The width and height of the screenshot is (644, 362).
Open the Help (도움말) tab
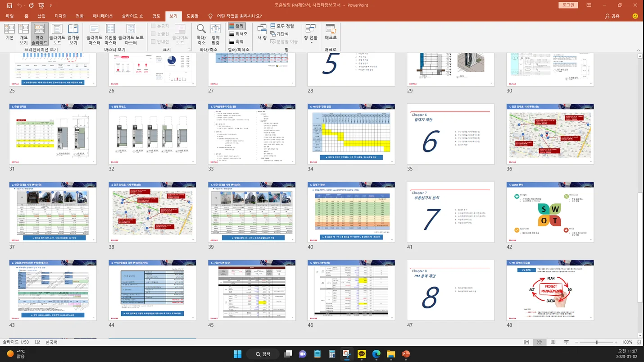(x=192, y=16)
